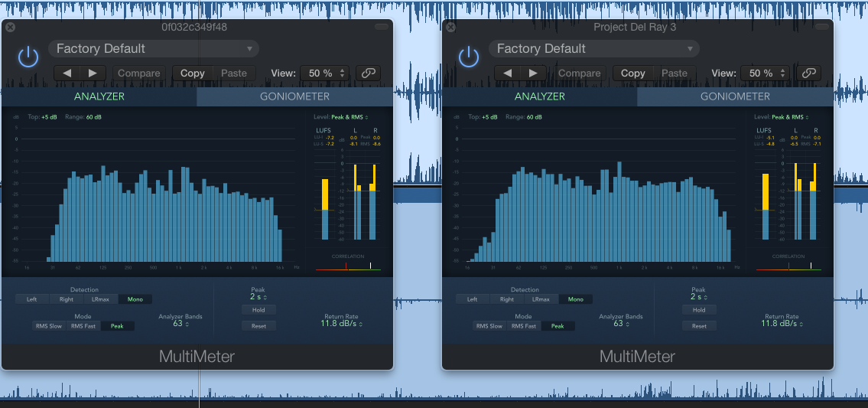
Task: Click correlation meter in Project Del Ray 3 window
Action: pos(788,267)
